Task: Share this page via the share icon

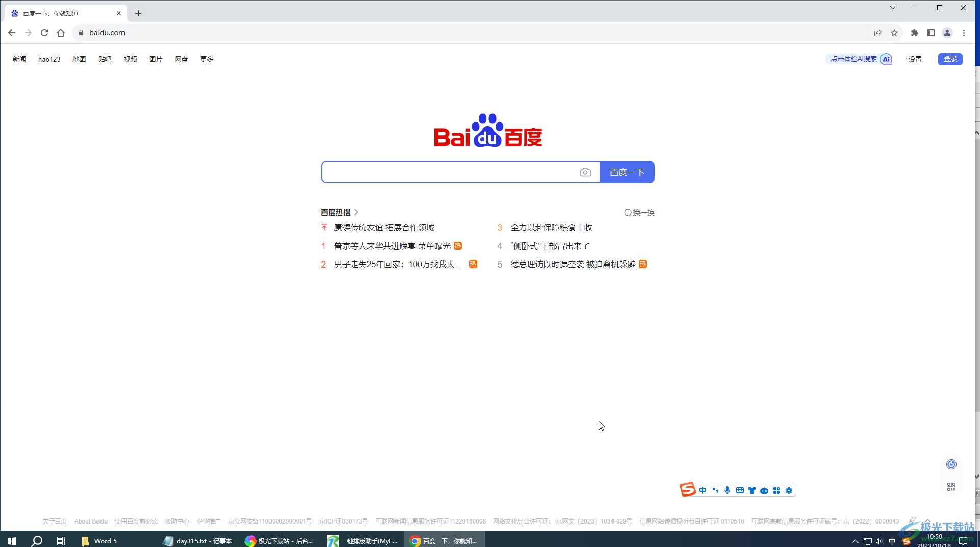Action: tap(878, 33)
